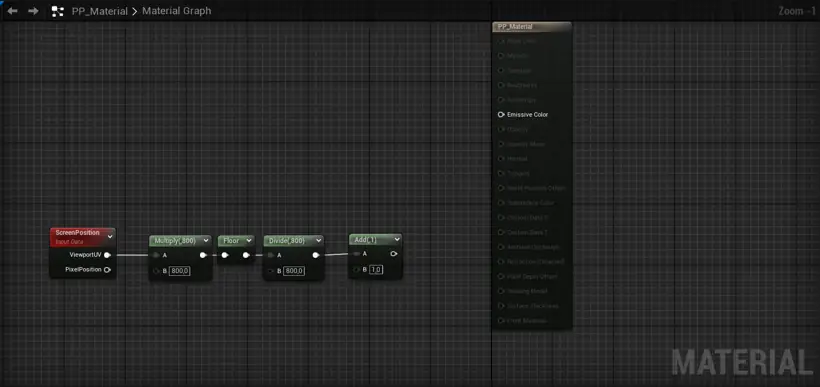Click input pin B on Add node
The width and height of the screenshot is (820, 387).
pos(356,269)
